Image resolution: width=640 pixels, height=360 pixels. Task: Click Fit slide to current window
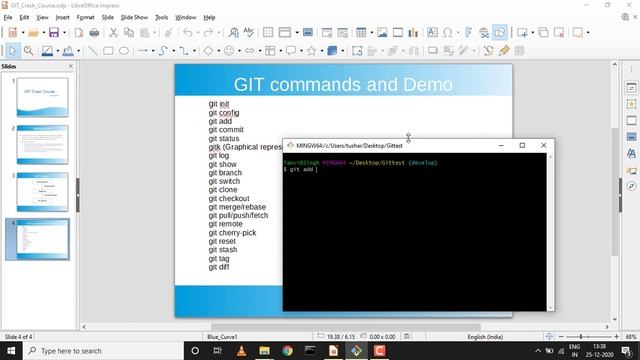(549, 336)
